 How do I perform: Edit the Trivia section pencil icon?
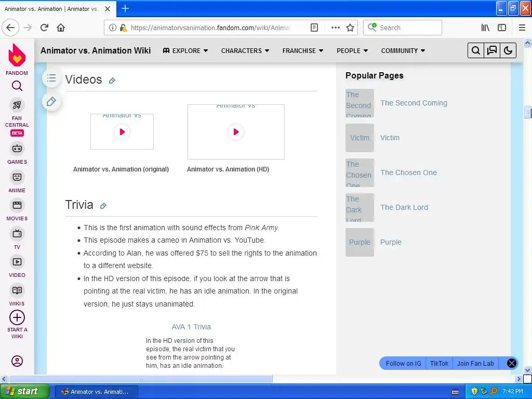103,206
